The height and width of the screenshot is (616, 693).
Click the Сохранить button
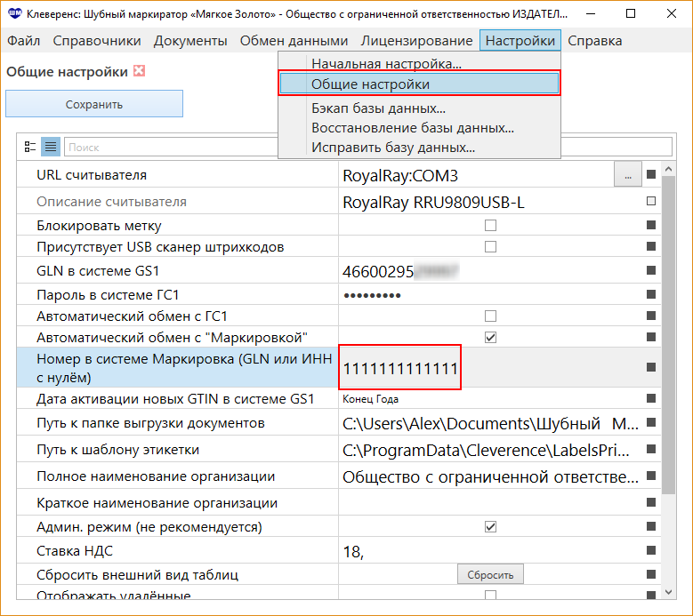(x=94, y=104)
